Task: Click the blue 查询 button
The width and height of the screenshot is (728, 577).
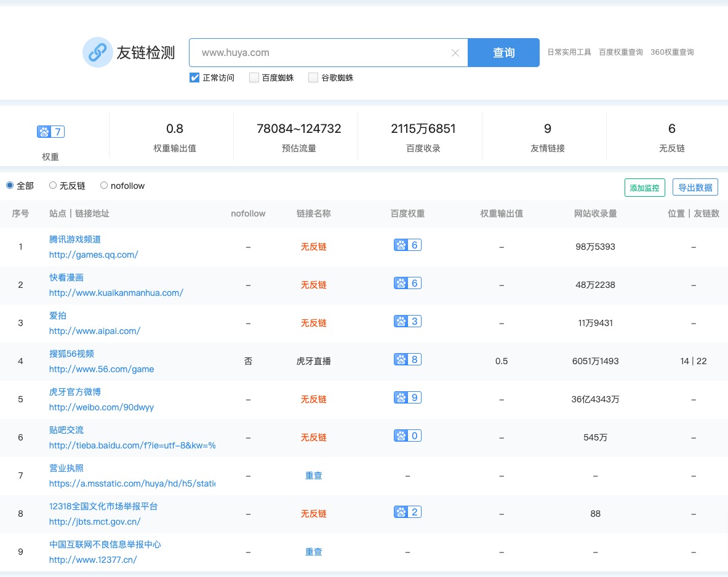Action: click(503, 53)
